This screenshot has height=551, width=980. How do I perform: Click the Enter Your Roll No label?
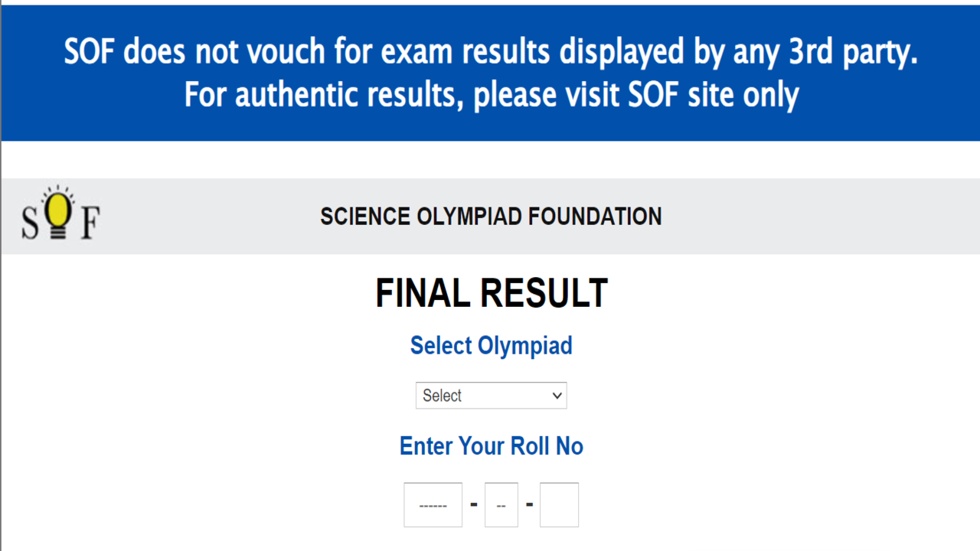point(491,446)
